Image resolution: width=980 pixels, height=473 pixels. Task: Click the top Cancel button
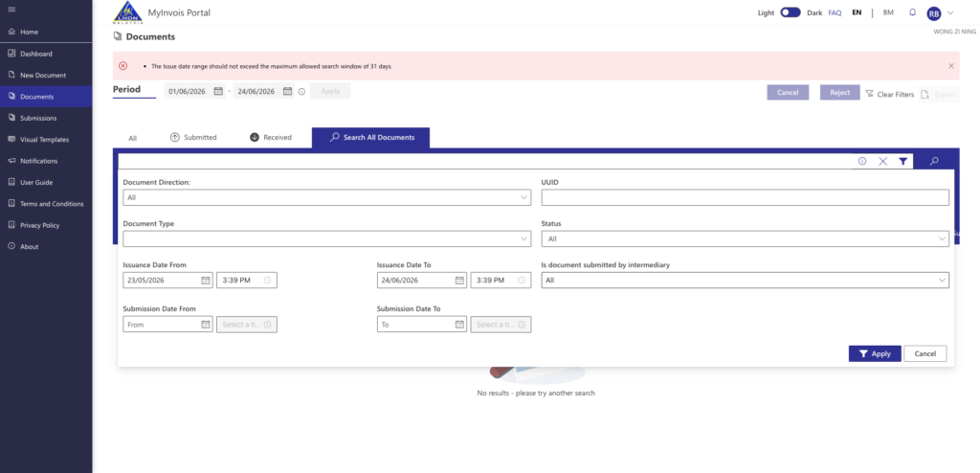[x=788, y=93]
